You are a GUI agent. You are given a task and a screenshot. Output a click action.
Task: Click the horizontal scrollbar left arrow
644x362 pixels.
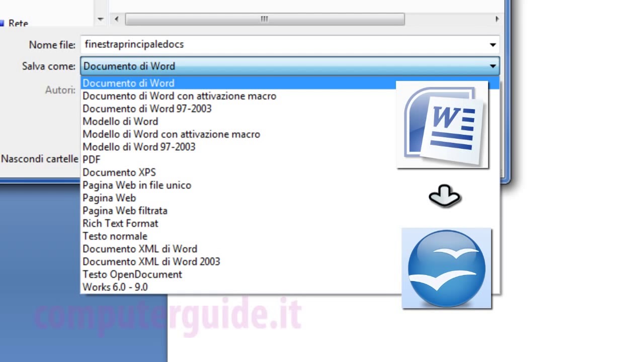[117, 19]
